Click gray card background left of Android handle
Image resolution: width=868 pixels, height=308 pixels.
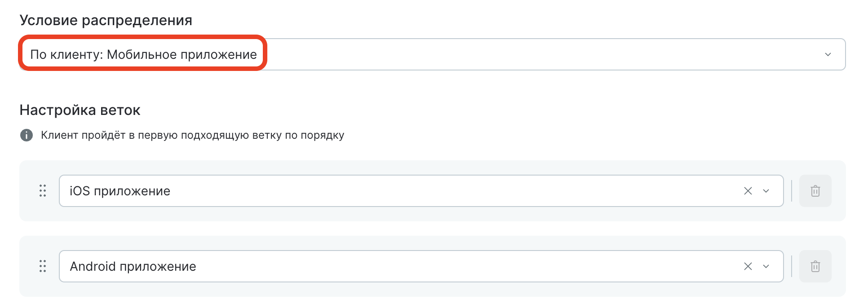click(28, 266)
